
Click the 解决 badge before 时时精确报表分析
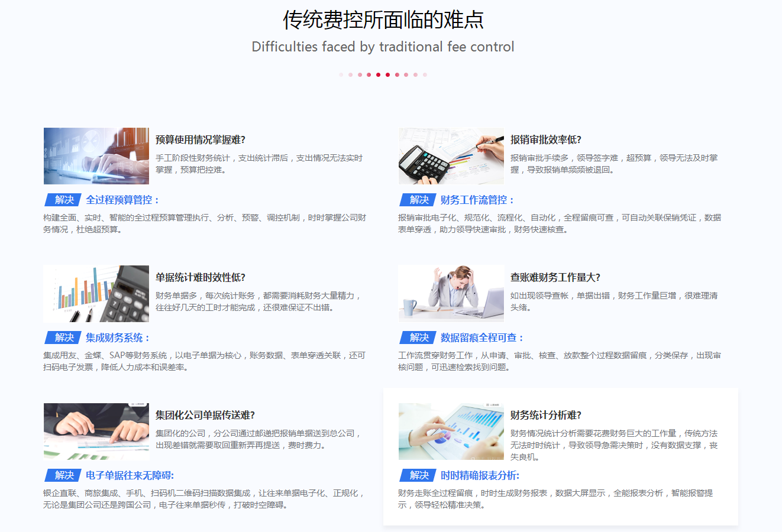pos(418,475)
